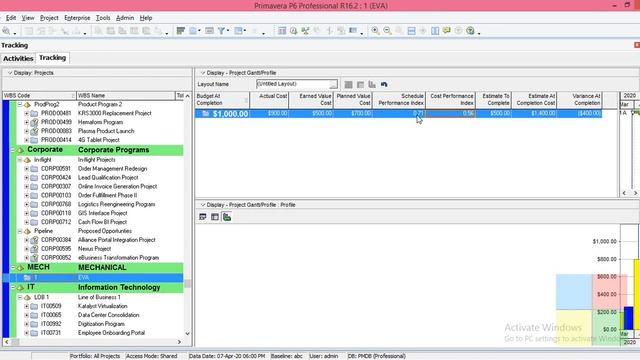This screenshot has height=360, width=640.
Task: Click the Level Resources toolbar icon
Action: (x=305, y=31)
